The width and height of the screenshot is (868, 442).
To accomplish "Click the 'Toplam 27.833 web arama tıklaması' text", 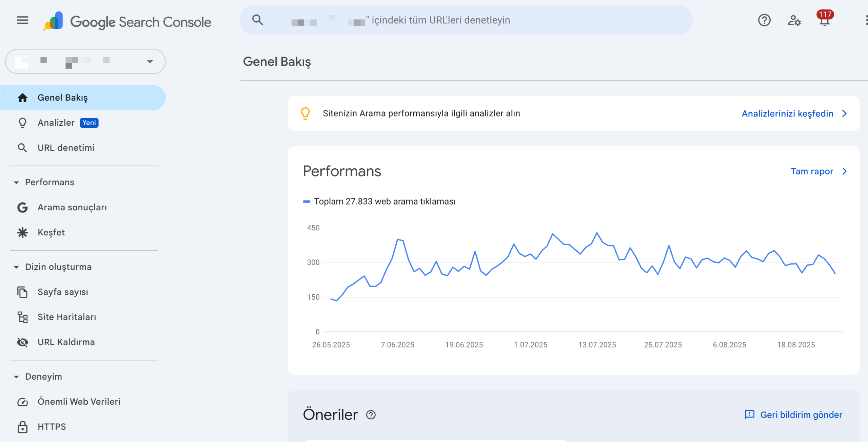I will (385, 202).
